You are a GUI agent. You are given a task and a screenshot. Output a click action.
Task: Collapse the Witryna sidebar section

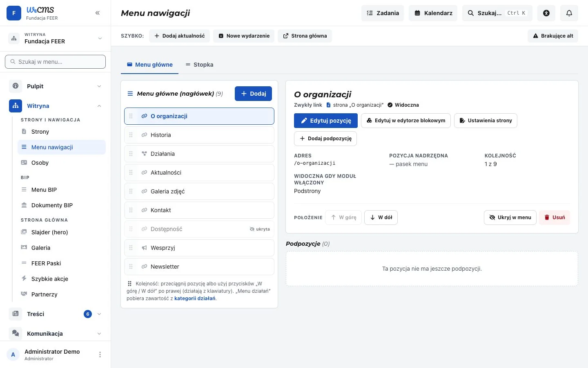click(x=55, y=106)
